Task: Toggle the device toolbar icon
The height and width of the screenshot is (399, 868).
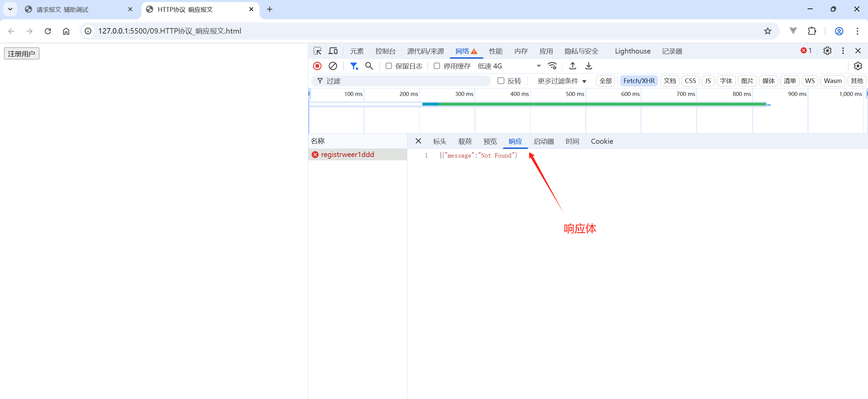Action: point(333,51)
